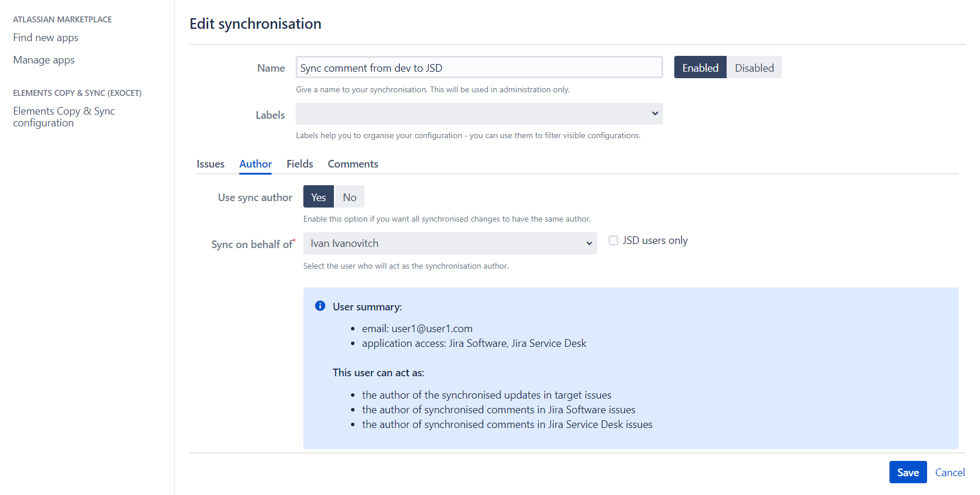This screenshot has width=980, height=495.
Task: Switch to the Fields tab
Action: click(299, 163)
